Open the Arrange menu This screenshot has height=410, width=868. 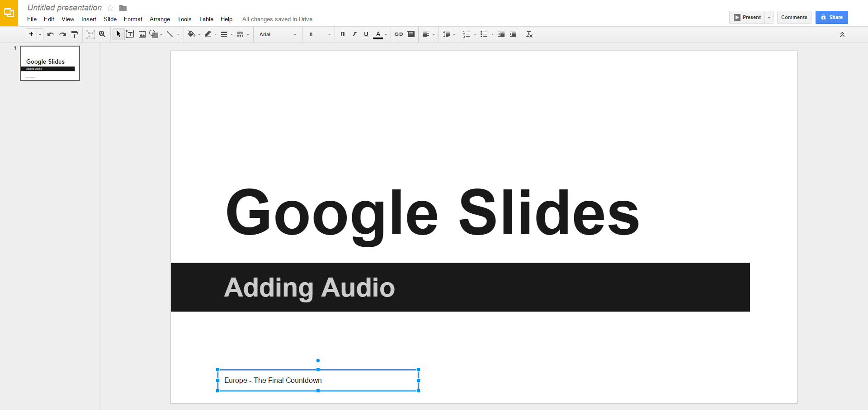(x=160, y=19)
